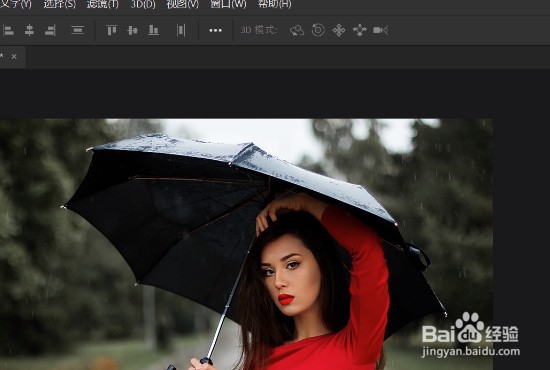Screen dimensions: 550x370
Task: Open the 视图(V) menu
Action: [x=182, y=4]
